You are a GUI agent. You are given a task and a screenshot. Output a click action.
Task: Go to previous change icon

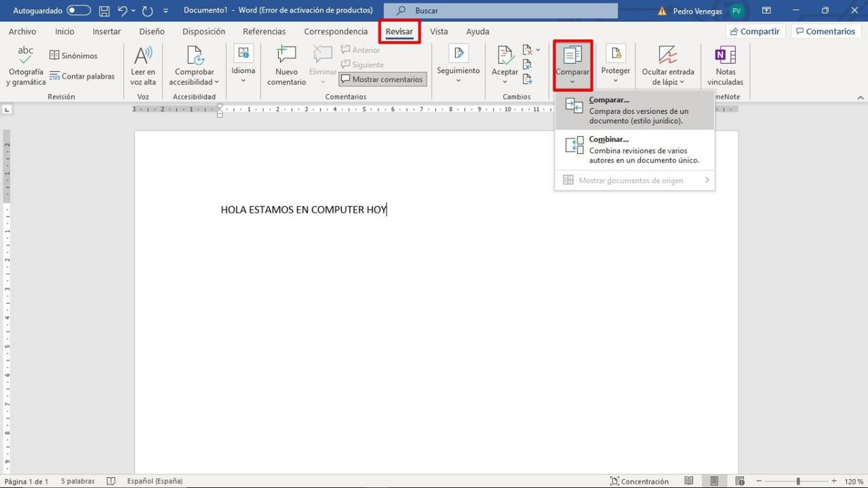527,64
